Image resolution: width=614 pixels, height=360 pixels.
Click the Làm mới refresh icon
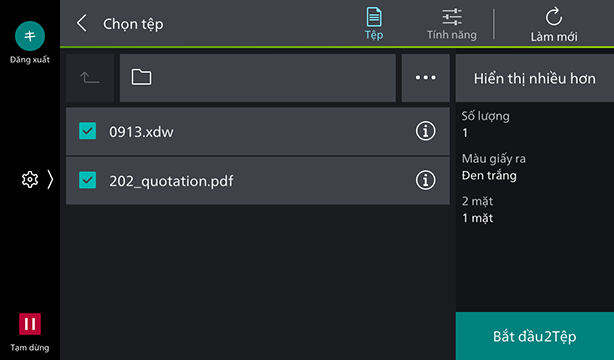tap(554, 17)
